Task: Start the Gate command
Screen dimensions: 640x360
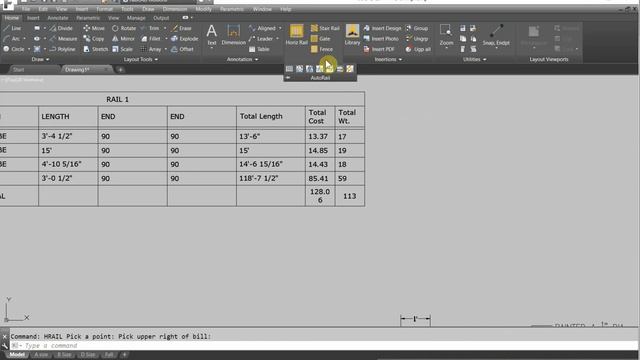Action: pos(320,38)
